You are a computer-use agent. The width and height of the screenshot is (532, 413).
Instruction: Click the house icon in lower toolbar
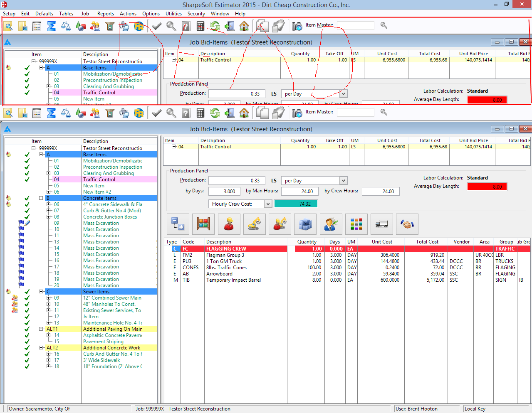coord(244,113)
